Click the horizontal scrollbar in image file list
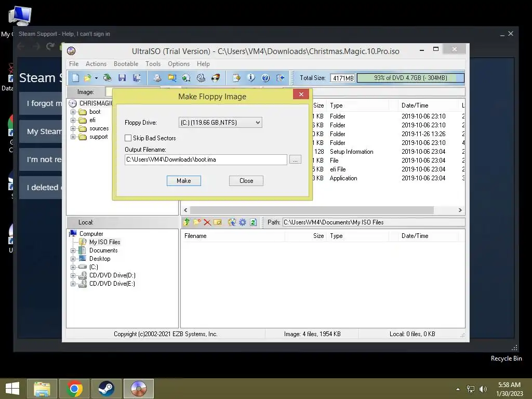The image size is (532, 399). tap(312, 210)
